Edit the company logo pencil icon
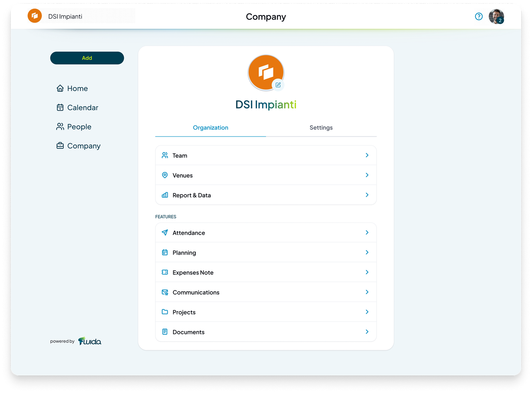Image resolution: width=532 pixels, height=393 pixels. [x=278, y=85]
